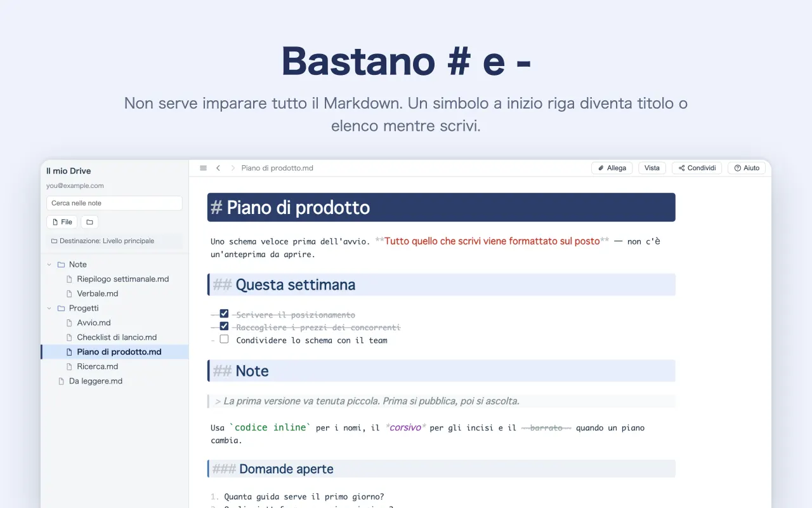This screenshot has height=508, width=812.
Task: Click the `codice inline` text
Action: pyautogui.click(x=270, y=428)
